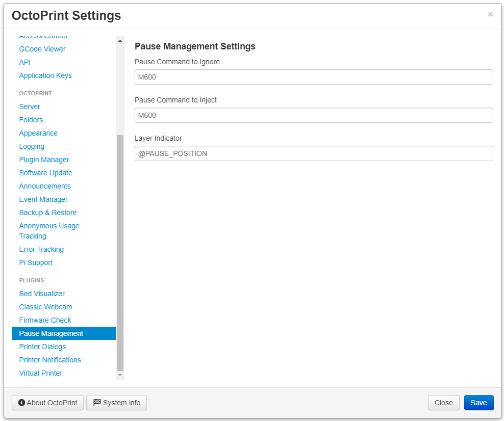504x421 pixels.
Task: Open Printer Dialogs plugin settings
Action: point(42,347)
